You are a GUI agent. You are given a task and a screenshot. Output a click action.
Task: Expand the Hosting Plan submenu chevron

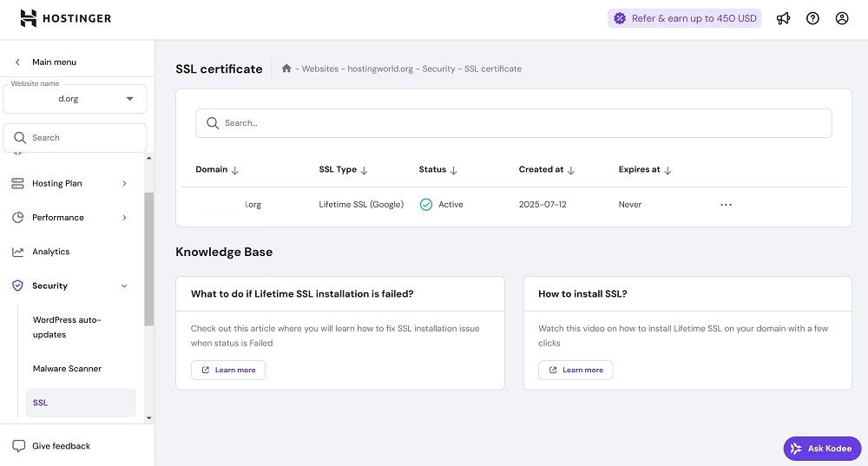(x=124, y=183)
